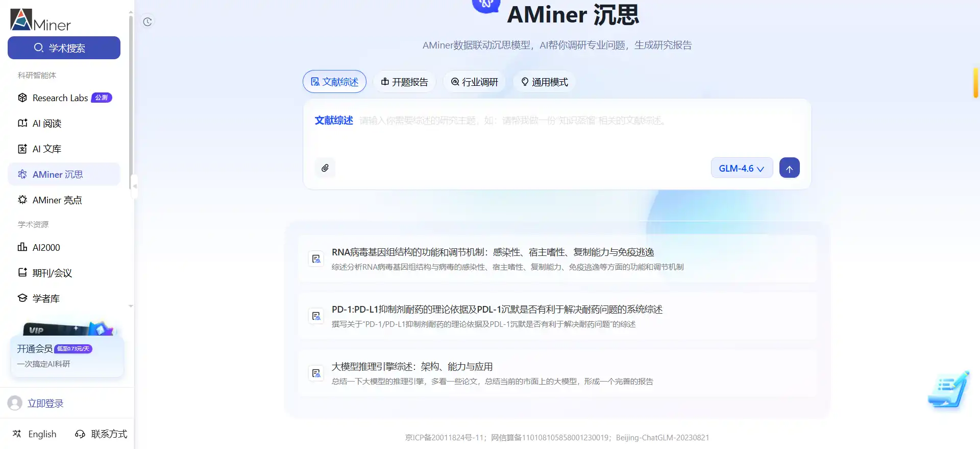Click the RNA病毒 example document icon

(x=316, y=259)
